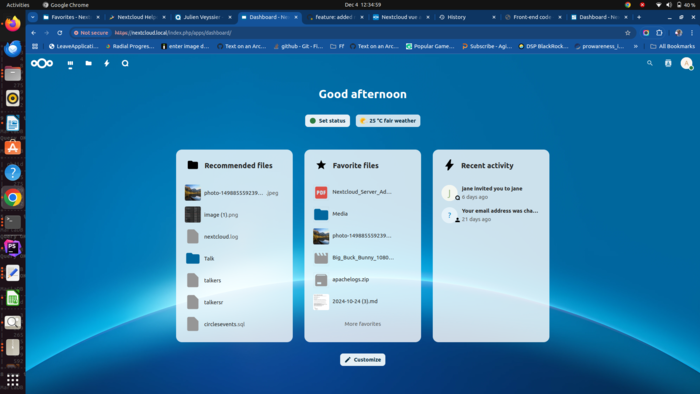Launch Firefox from the Ubuntu dock

(x=12, y=24)
